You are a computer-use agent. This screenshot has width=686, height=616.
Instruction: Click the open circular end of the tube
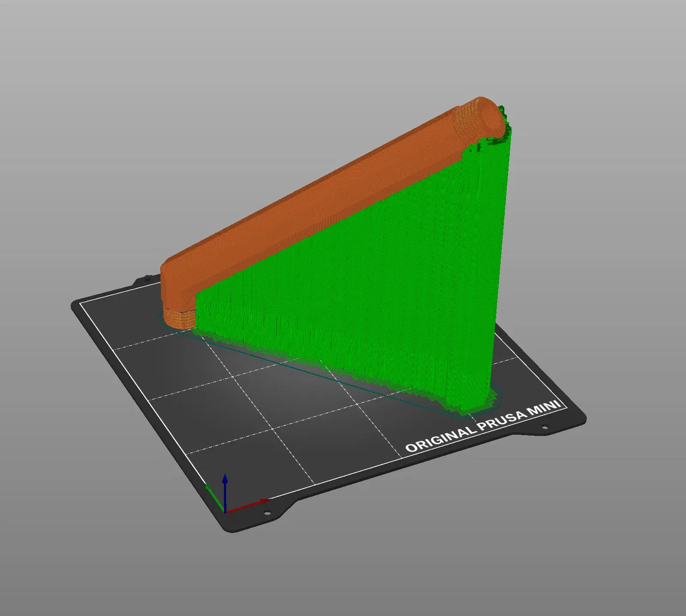(488, 114)
